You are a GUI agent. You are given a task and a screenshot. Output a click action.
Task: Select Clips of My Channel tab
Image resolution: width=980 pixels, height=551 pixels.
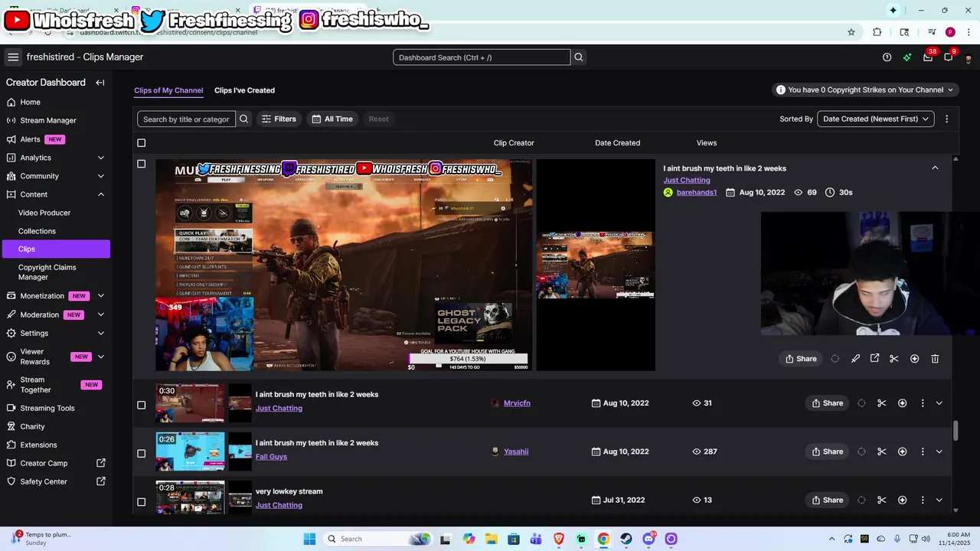tap(168, 90)
